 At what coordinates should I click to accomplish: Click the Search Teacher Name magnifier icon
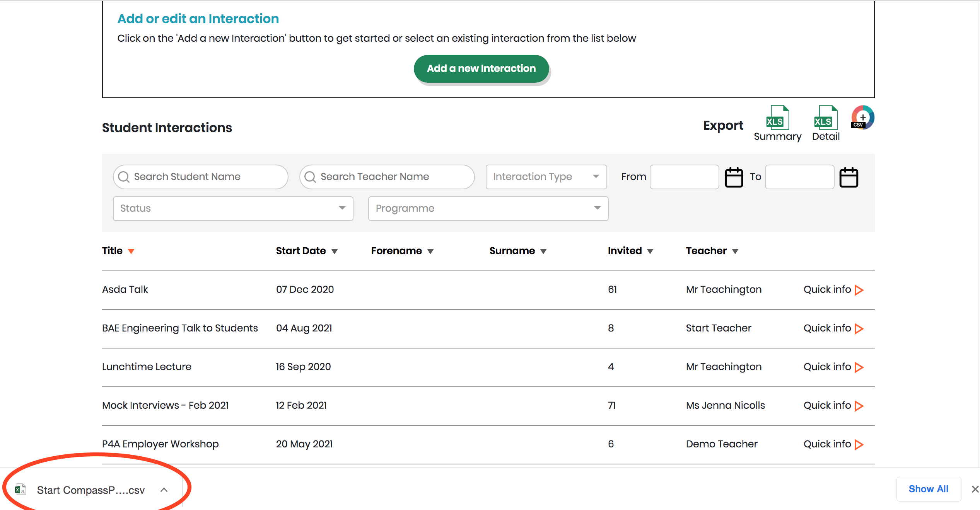[x=310, y=177]
